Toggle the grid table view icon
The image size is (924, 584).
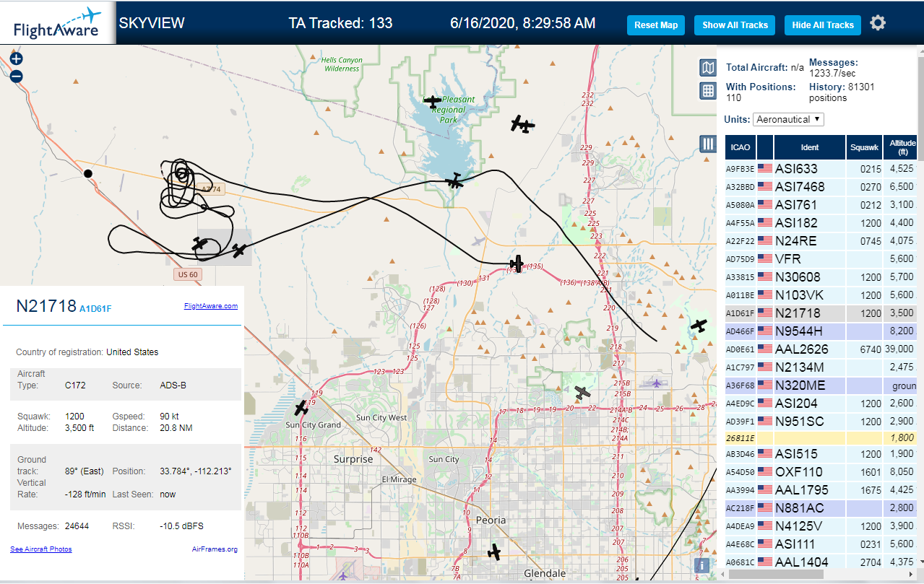pos(708,91)
